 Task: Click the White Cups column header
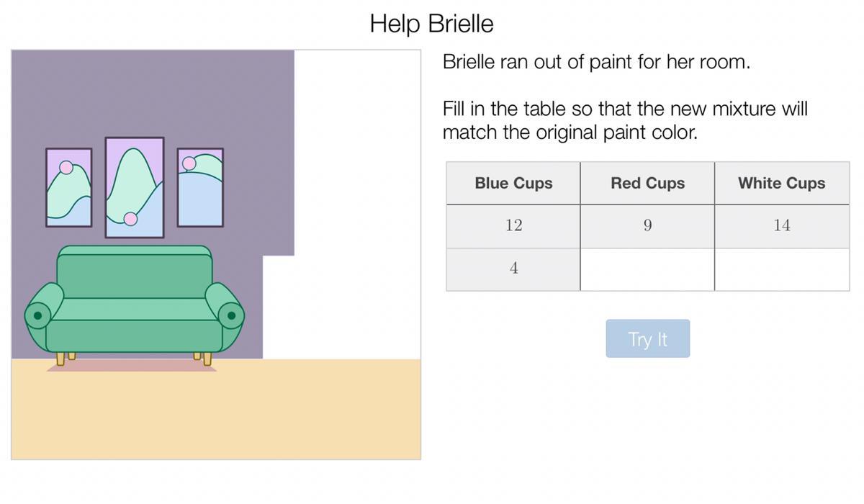[782, 183]
